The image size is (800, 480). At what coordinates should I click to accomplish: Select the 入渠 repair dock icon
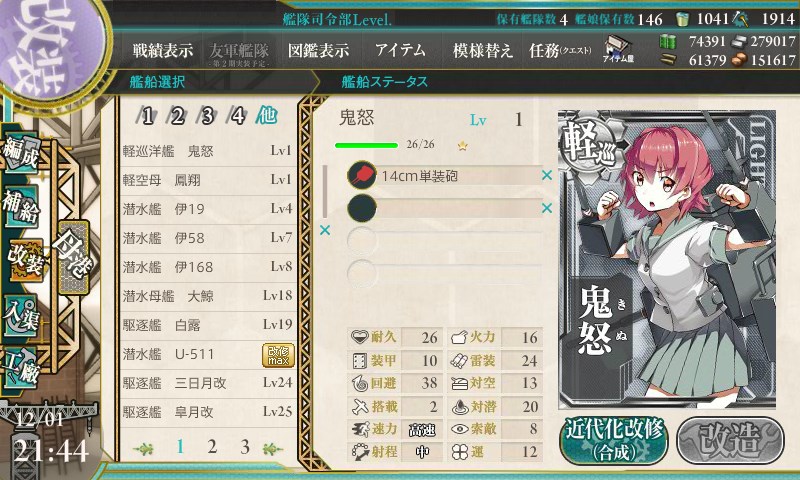point(21,315)
